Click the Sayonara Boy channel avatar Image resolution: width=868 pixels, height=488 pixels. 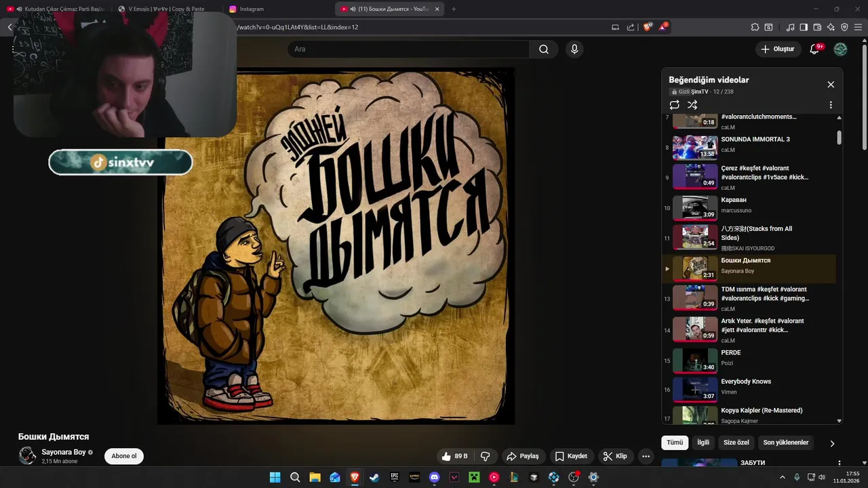(x=27, y=455)
